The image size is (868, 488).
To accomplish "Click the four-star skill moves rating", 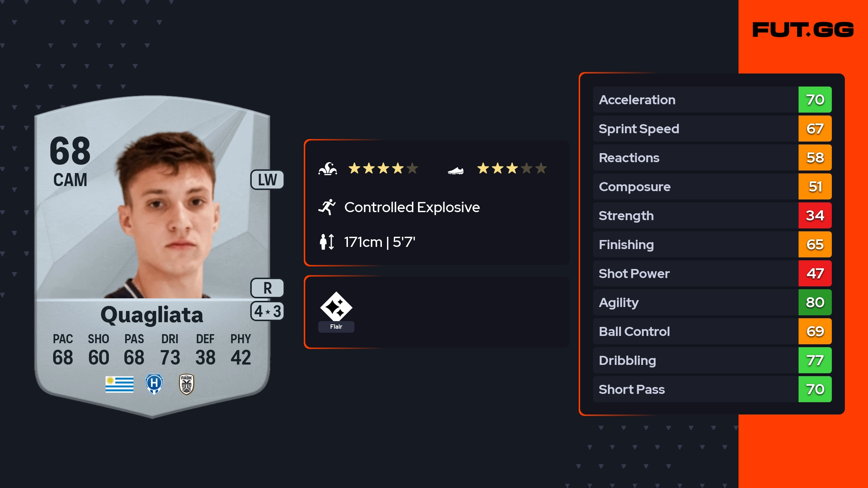I will click(x=383, y=168).
